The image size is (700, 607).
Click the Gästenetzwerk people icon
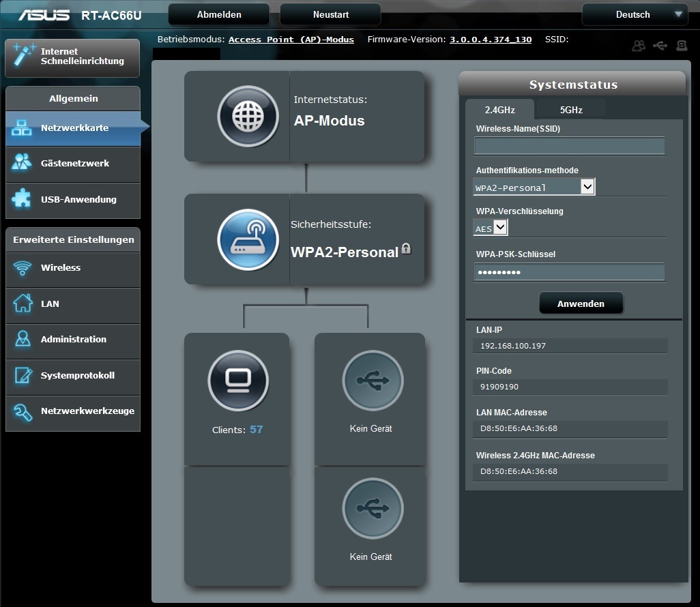coord(21,162)
